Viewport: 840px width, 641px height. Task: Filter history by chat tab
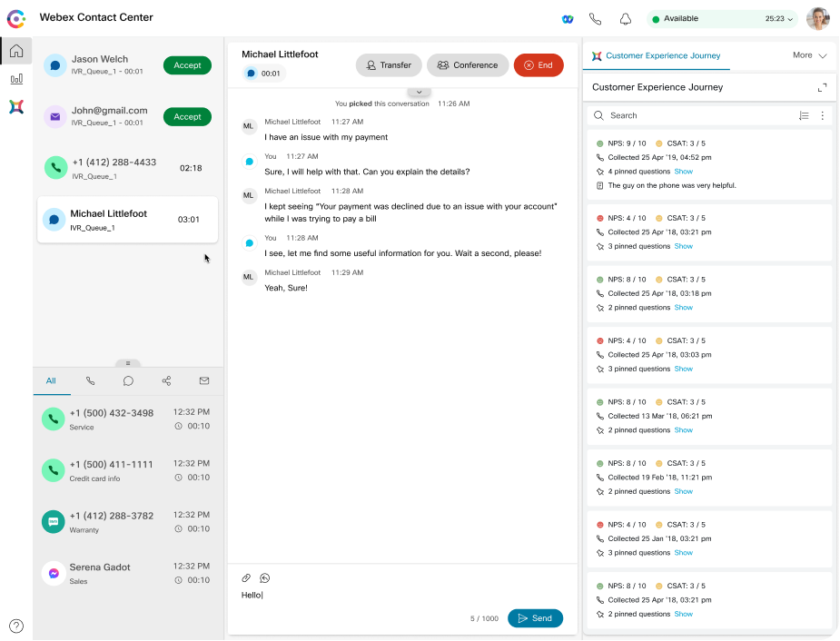128,380
